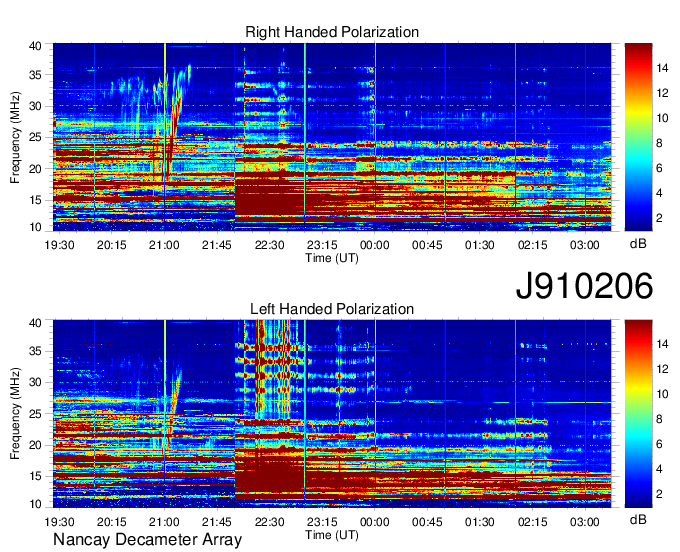Click 30 MHz tick on Left Handed frequency axis
Viewport: 680px width, 552px height.
35,382
